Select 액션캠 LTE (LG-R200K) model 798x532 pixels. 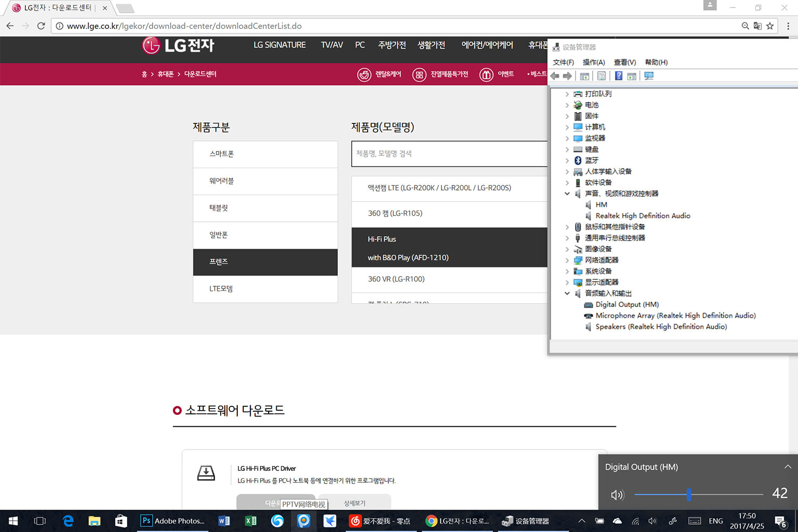(x=450, y=188)
